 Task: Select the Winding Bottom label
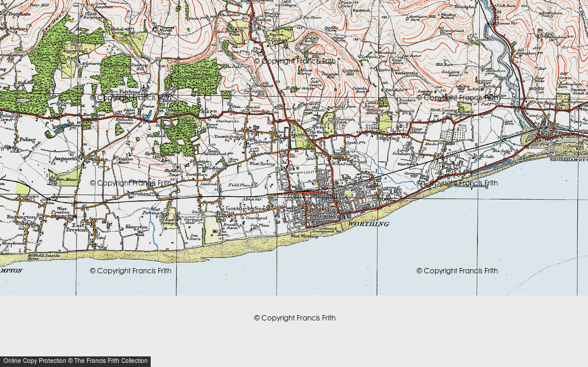pos(448,16)
